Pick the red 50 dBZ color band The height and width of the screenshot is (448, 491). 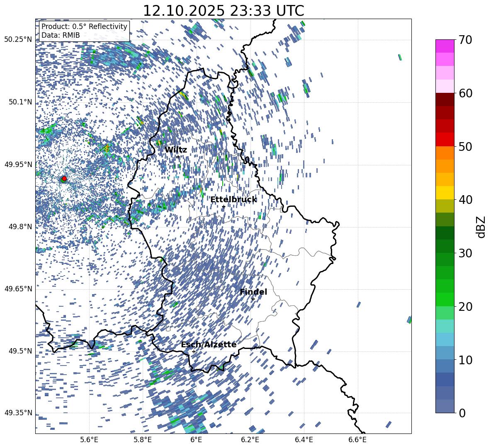[x=445, y=140]
